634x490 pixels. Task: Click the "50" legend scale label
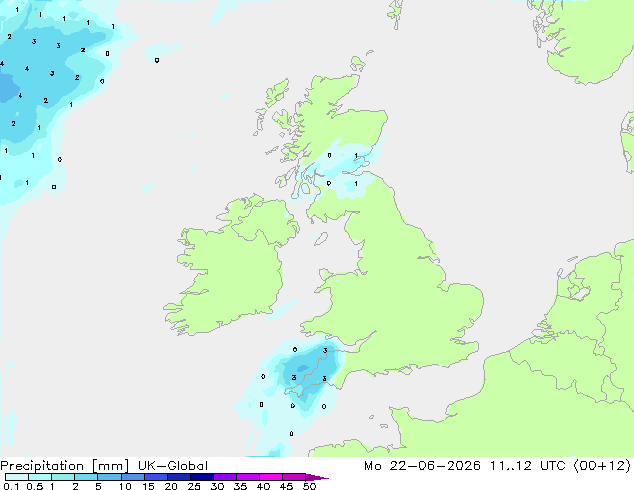tap(309, 486)
